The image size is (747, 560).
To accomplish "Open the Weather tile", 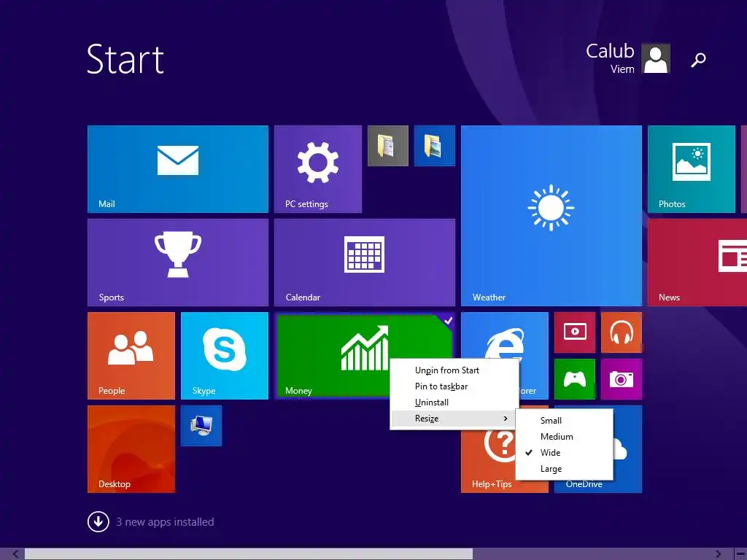I will click(551, 216).
